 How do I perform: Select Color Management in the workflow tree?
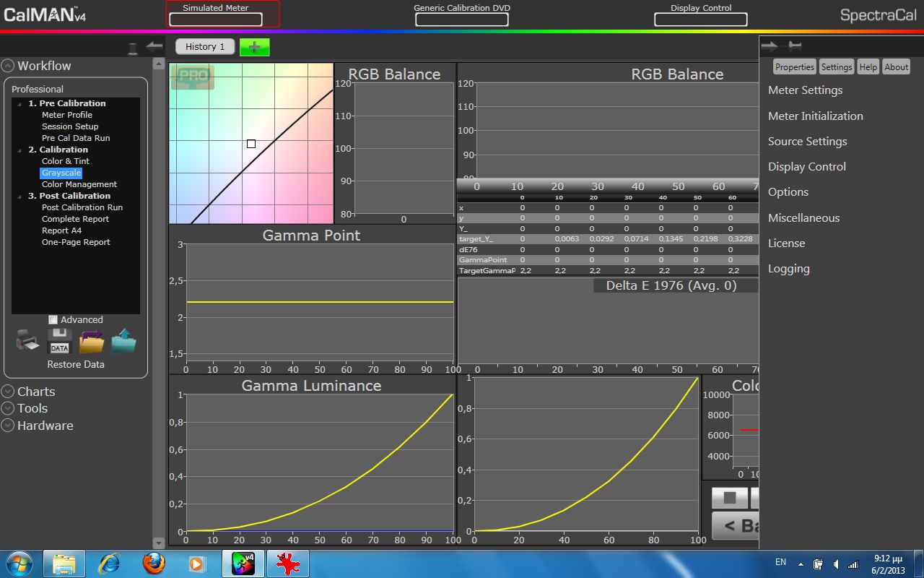[79, 184]
